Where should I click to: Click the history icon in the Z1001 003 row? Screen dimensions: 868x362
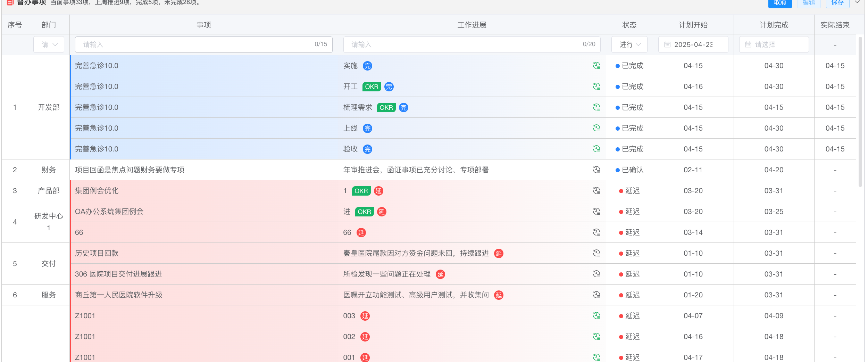(596, 315)
